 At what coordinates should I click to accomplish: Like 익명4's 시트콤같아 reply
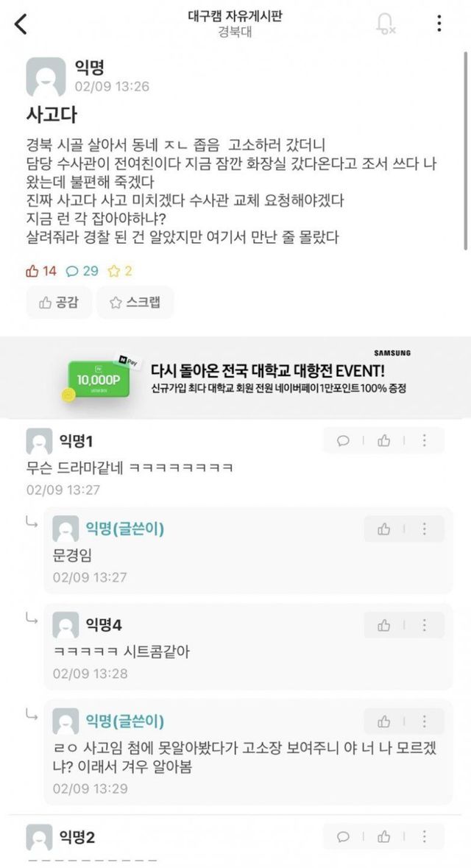coord(383,626)
